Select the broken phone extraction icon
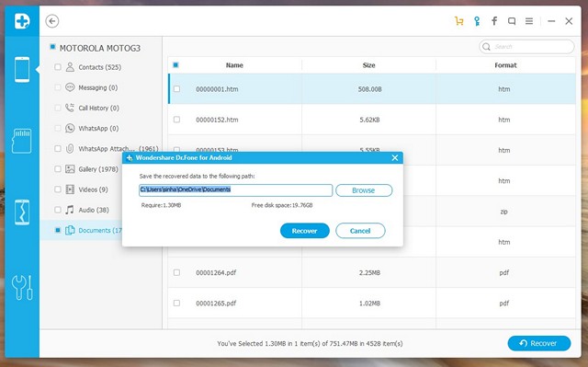Screen dimensions: 588x367 22,212
